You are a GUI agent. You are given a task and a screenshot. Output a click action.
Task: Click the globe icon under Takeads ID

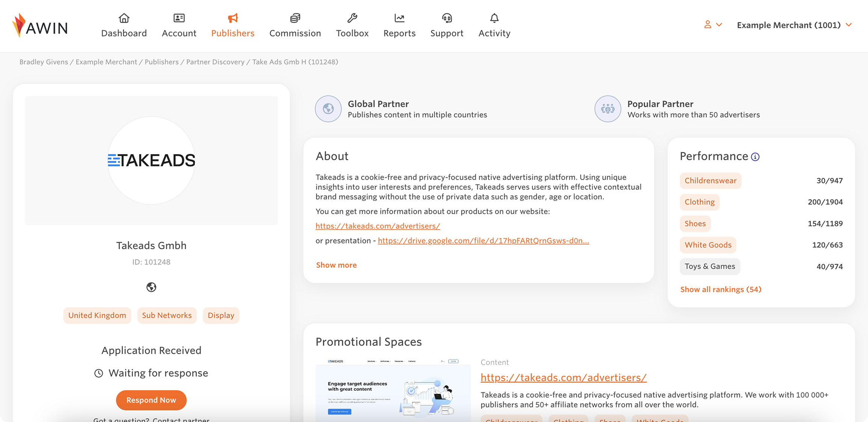(151, 287)
